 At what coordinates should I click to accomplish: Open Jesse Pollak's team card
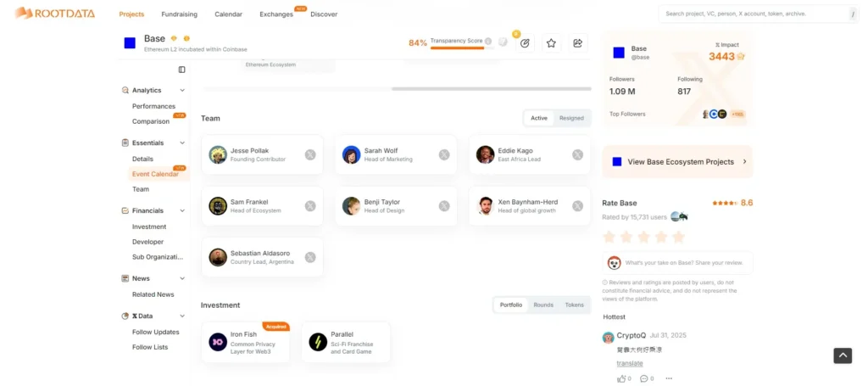263,155
